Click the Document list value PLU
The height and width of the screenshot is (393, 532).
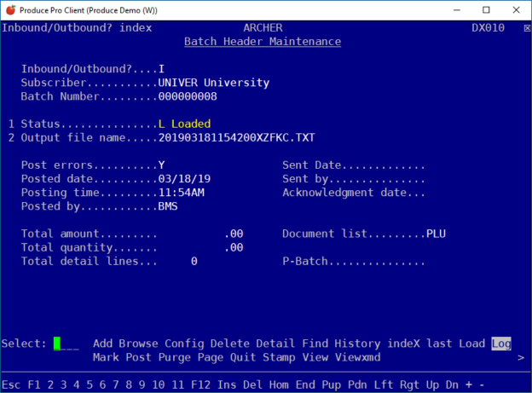(x=436, y=234)
